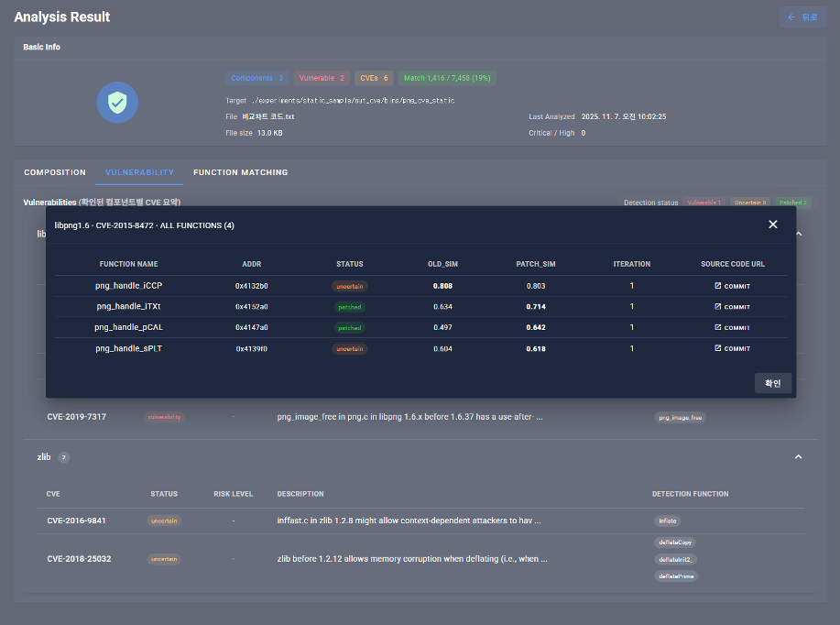Toggle the Uncertain detection status filter
The height and width of the screenshot is (625, 840).
(749, 203)
